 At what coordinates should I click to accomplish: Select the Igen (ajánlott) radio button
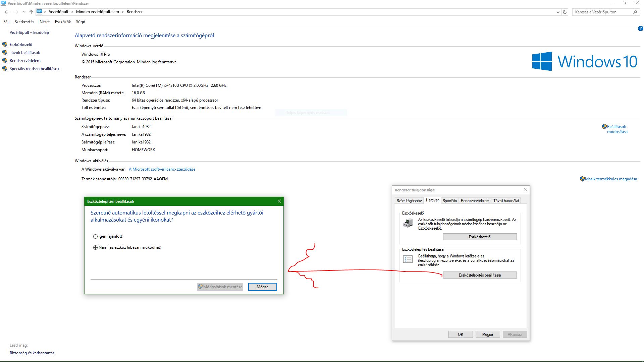(95, 236)
